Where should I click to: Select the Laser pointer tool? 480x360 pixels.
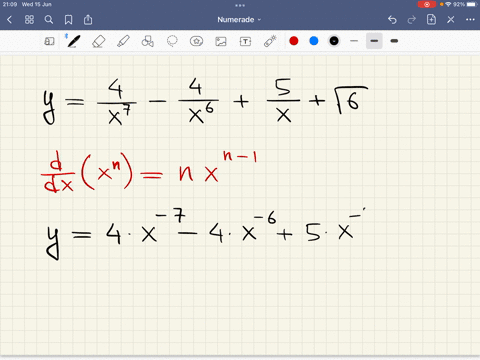point(270,41)
